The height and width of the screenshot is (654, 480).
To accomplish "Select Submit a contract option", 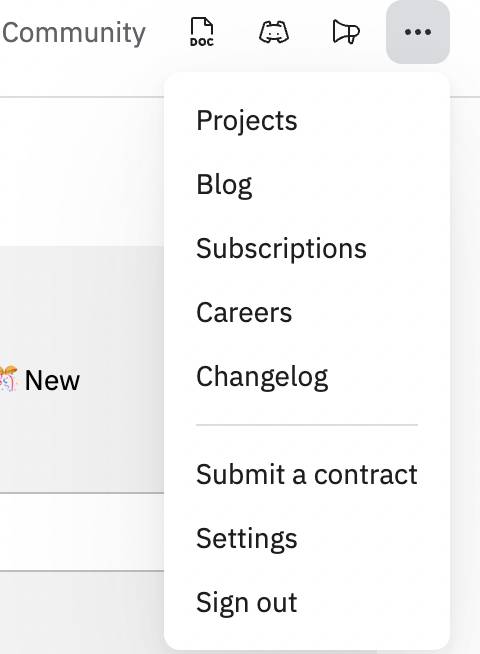I will (x=307, y=474).
